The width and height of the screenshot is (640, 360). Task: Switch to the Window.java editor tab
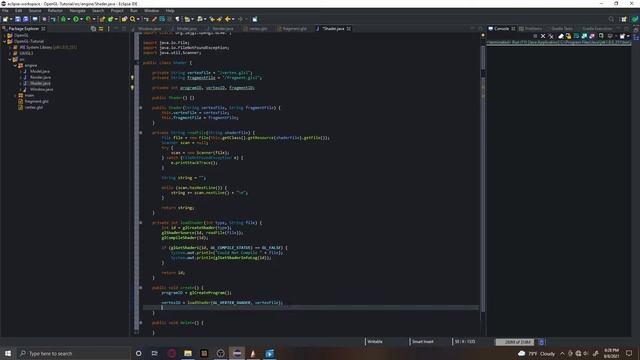pyautogui.click(x=149, y=29)
